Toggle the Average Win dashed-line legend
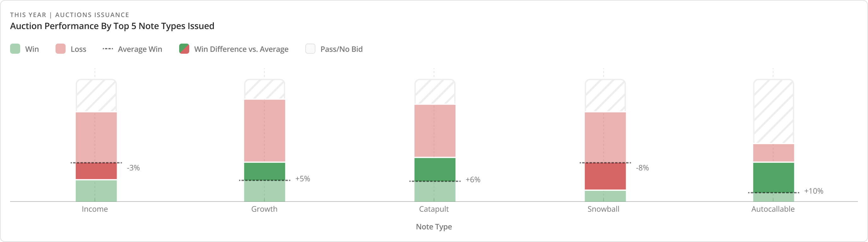The image size is (868, 242). click(x=108, y=49)
